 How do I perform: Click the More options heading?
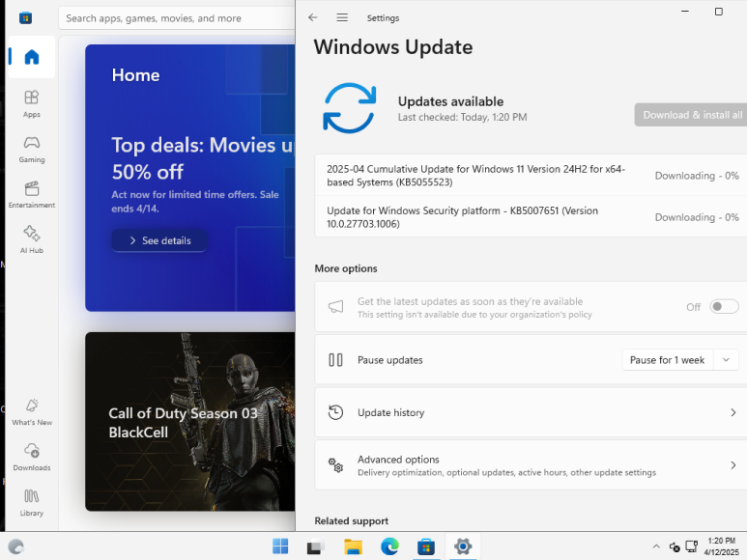(x=346, y=268)
